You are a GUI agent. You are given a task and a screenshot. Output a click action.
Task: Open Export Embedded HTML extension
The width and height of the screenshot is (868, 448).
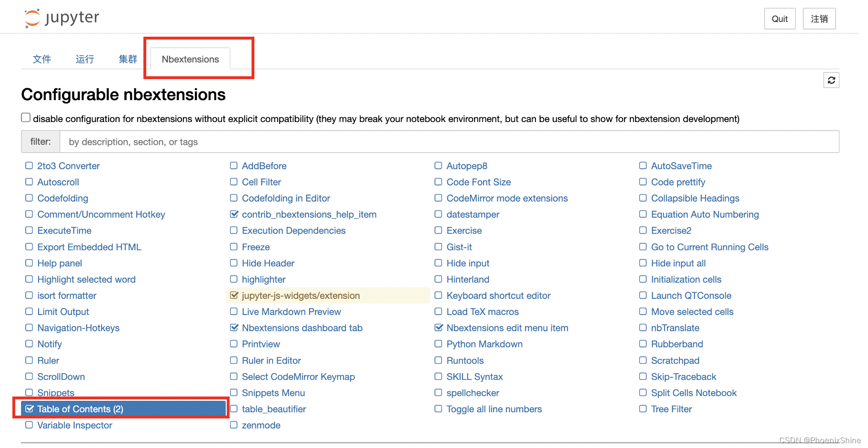pyautogui.click(x=89, y=247)
